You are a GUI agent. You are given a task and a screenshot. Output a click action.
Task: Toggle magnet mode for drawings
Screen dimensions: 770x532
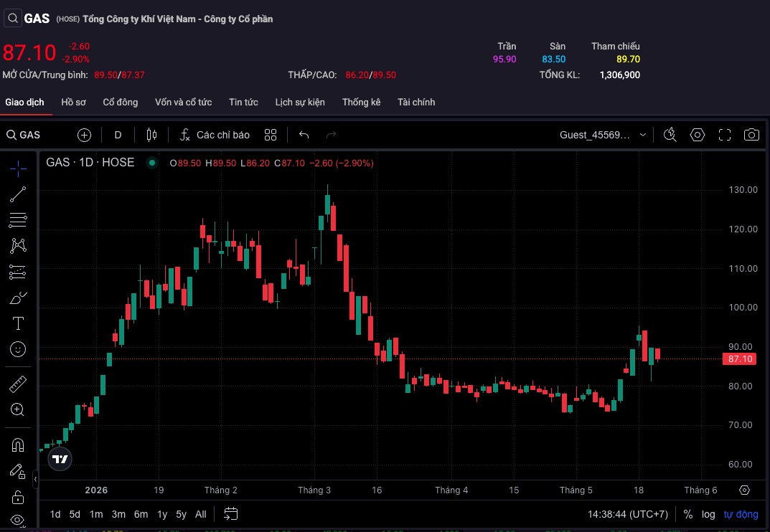click(18, 445)
